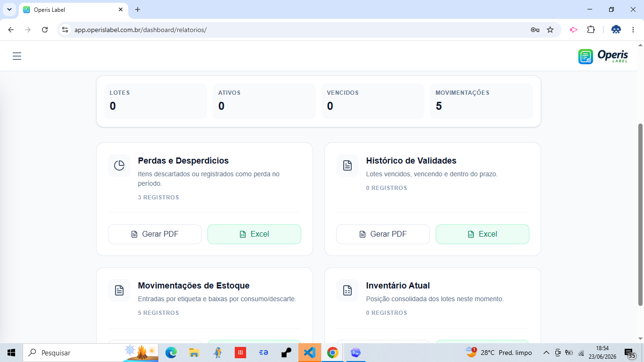Viewport: 644px width, 362px height.
Task: View site information in address bar
Action: 65,30
